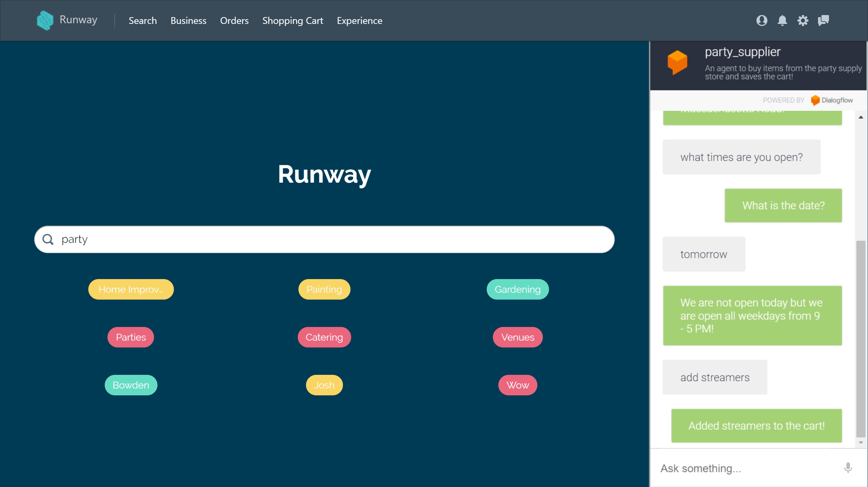The width and height of the screenshot is (868, 487).
Task: Click the Runway logo icon
Action: click(x=45, y=20)
